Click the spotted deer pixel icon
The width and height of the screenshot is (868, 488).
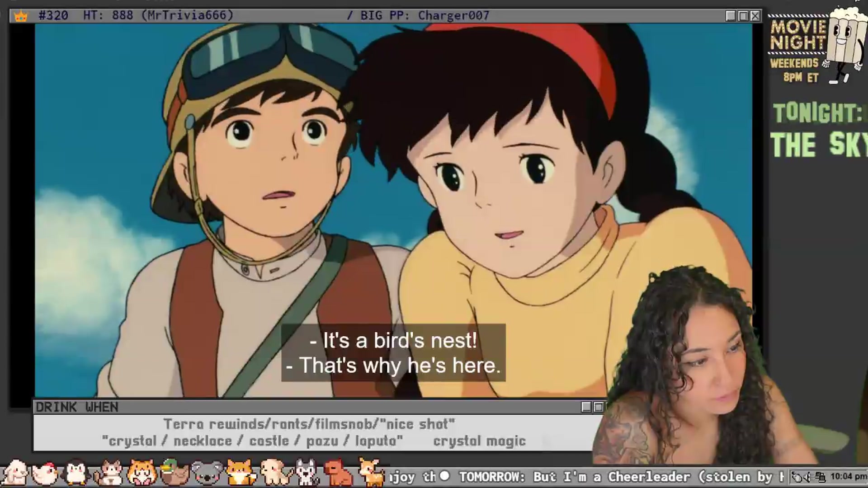click(372, 472)
